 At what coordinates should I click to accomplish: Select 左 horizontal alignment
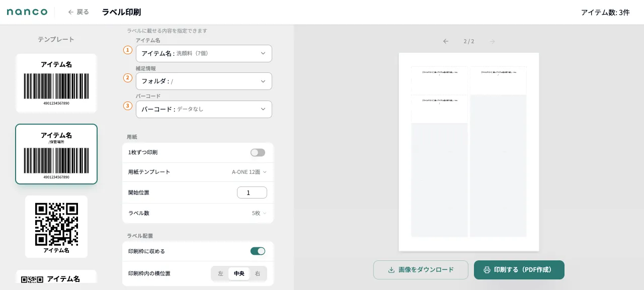pyautogui.click(x=220, y=273)
